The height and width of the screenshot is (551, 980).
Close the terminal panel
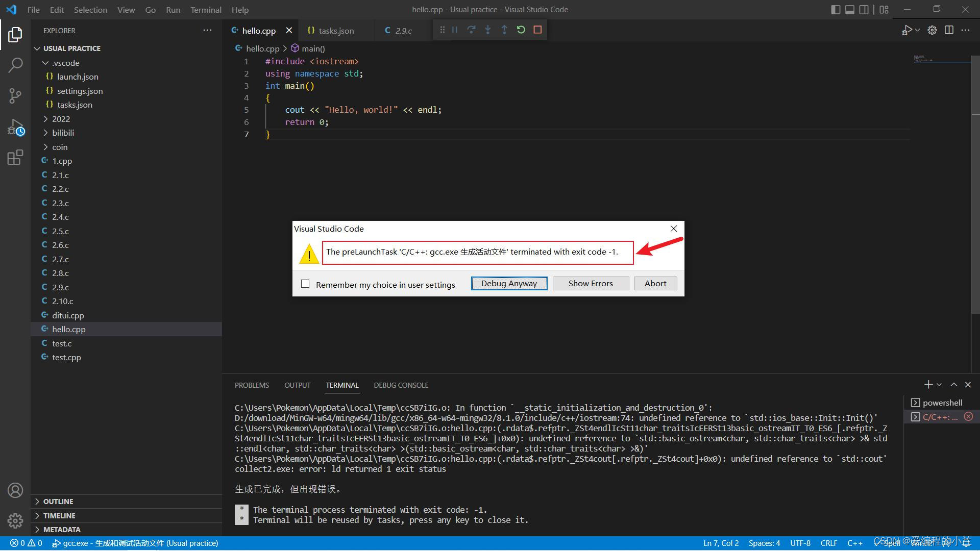[x=968, y=385]
